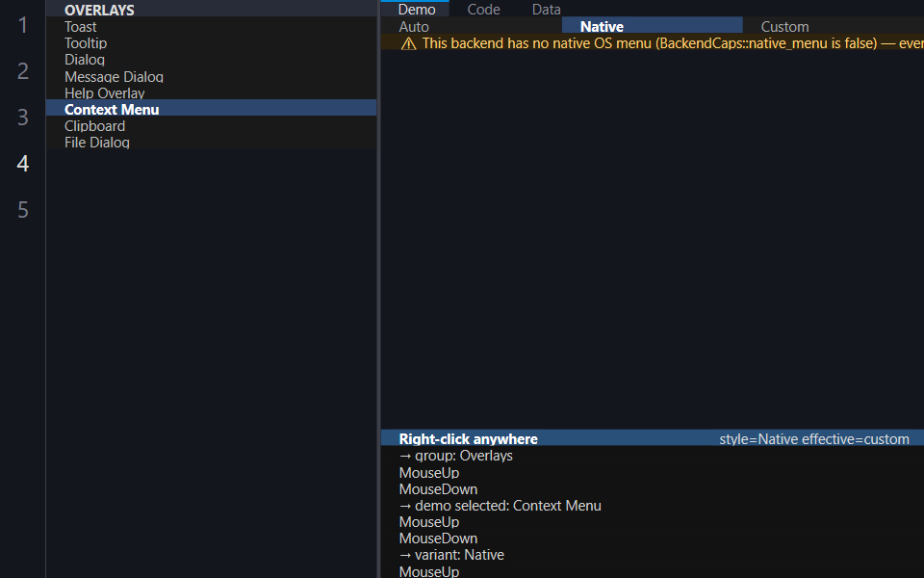This screenshot has width=924, height=578.
Task: Click the 'style=Native effective=custom' status text
Action: click(x=814, y=439)
